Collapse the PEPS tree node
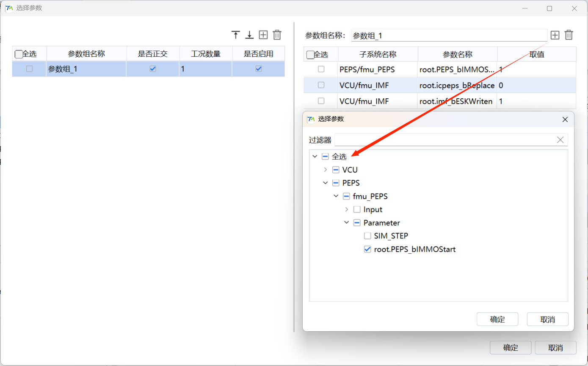The image size is (588, 366). pos(325,183)
